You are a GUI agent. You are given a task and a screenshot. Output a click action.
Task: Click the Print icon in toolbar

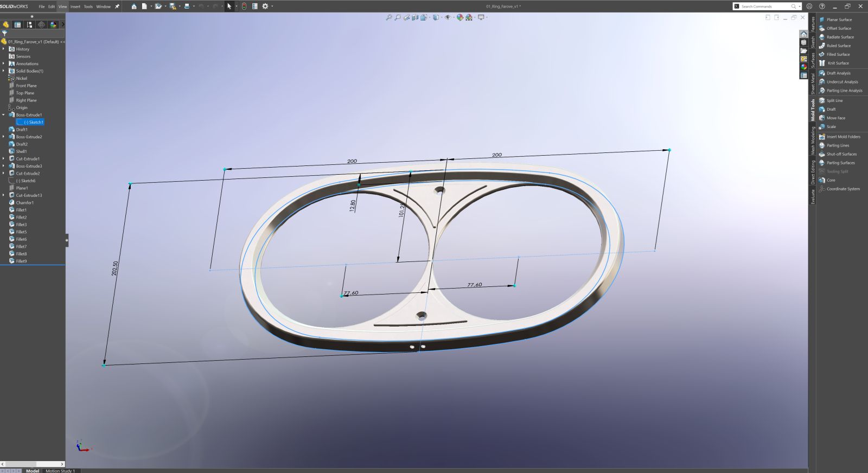pyautogui.click(x=187, y=7)
